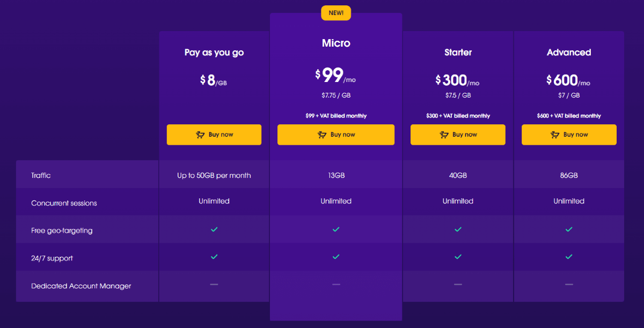Click 24/7 support checkmark under Micro plan
Viewport: 644px width, 328px height.
point(336,257)
